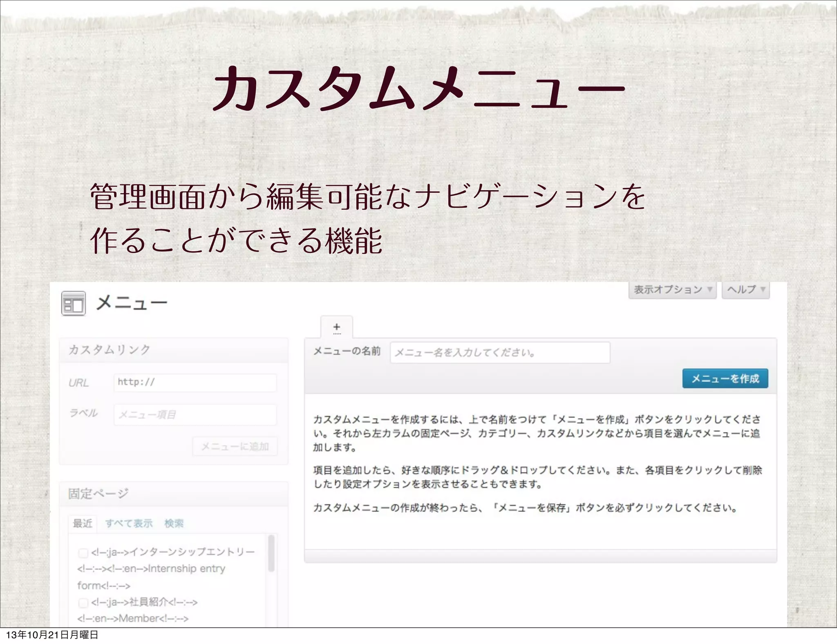Image resolution: width=837 pixels, height=644 pixels.
Task: Switch to the すべて表示 tab
Action: [x=129, y=523]
